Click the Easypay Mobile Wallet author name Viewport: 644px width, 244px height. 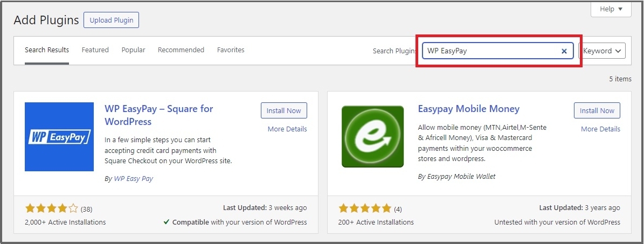pyautogui.click(x=461, y=177)
